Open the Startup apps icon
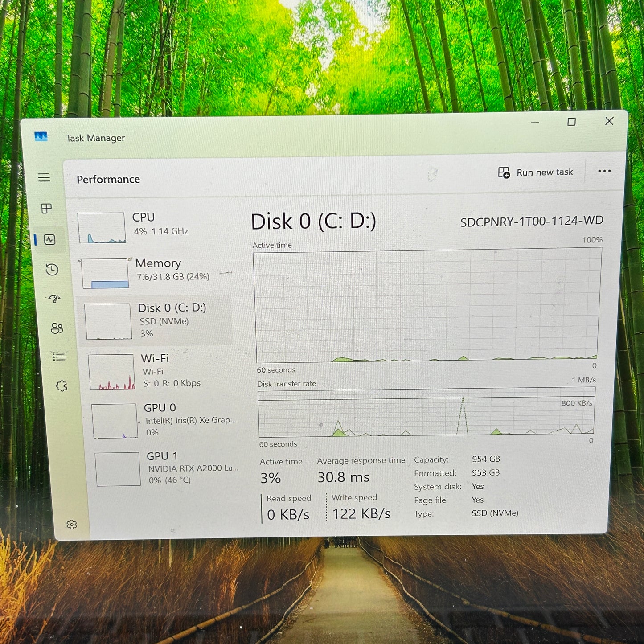The image size is (644, 644). (x=55, y=299)
